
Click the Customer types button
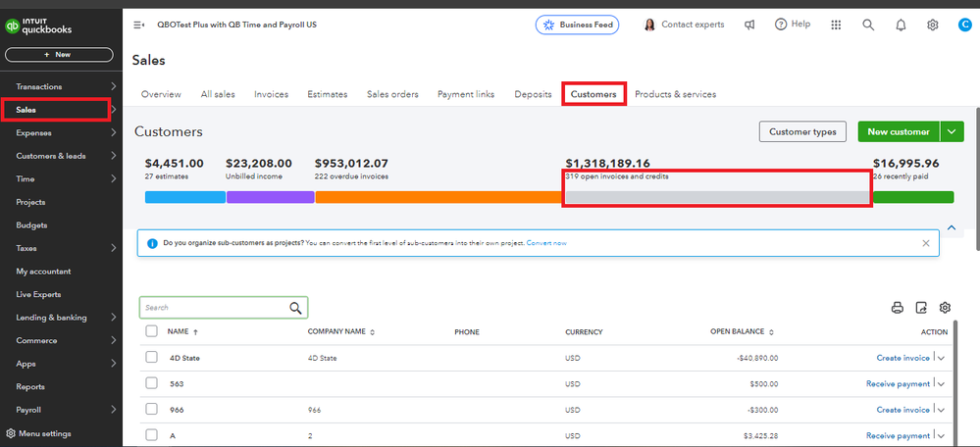(x=801, y=131)
